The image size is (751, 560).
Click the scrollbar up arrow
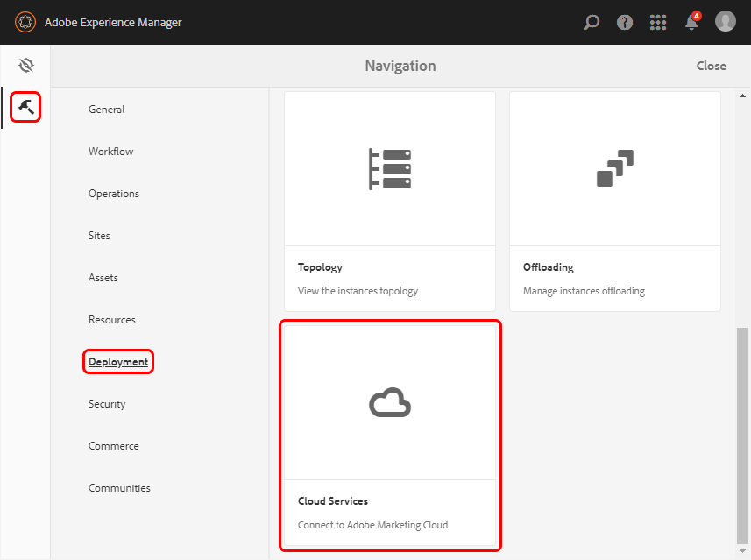[x=742, y=96]
